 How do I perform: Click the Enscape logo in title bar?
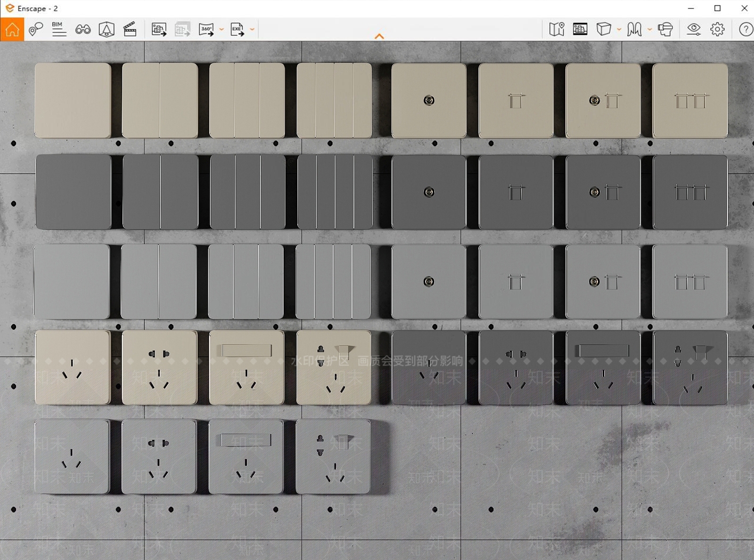click(x=9, y=8)
